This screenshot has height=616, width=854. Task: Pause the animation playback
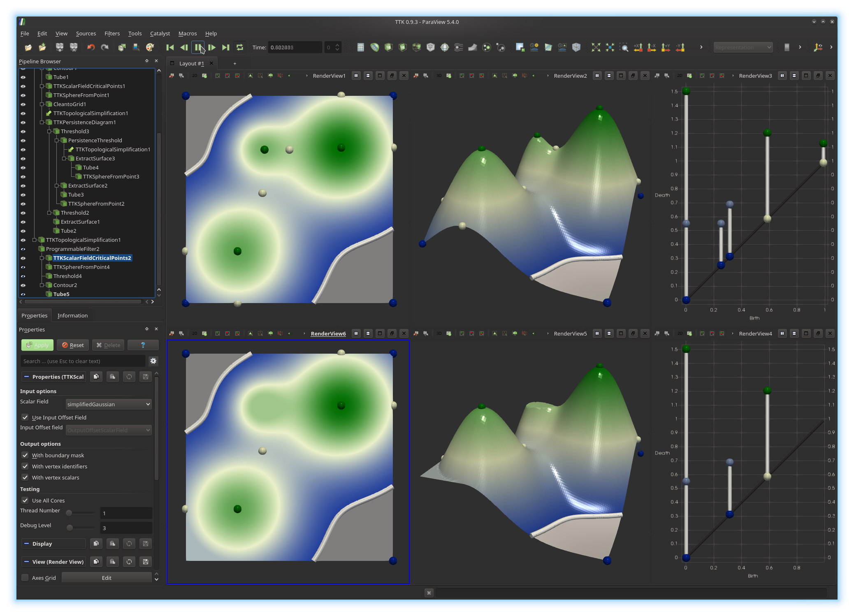[x=198, y=47]
